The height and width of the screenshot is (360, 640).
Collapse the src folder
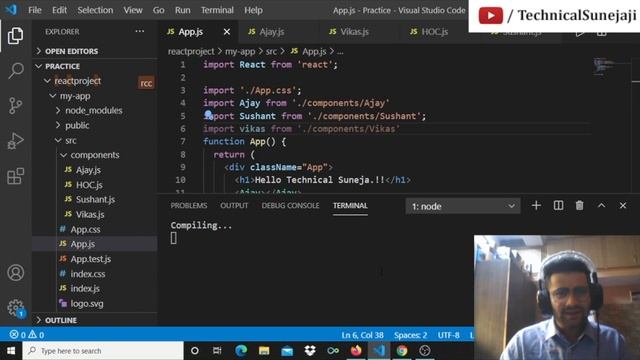(x=71, y=140)
